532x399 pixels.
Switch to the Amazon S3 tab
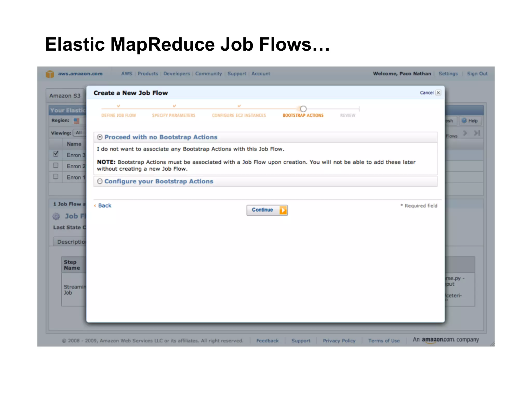(x=65, y=96)
